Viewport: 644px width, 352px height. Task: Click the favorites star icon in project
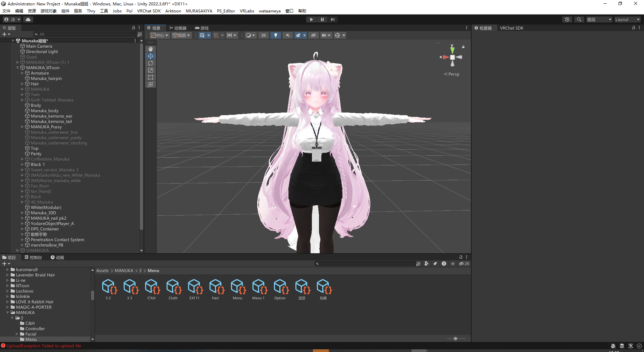click(453, 264)
